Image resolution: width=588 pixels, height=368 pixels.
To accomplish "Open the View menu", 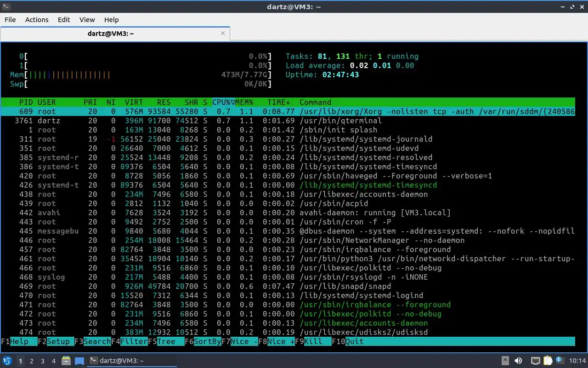I will pos(87,20).
